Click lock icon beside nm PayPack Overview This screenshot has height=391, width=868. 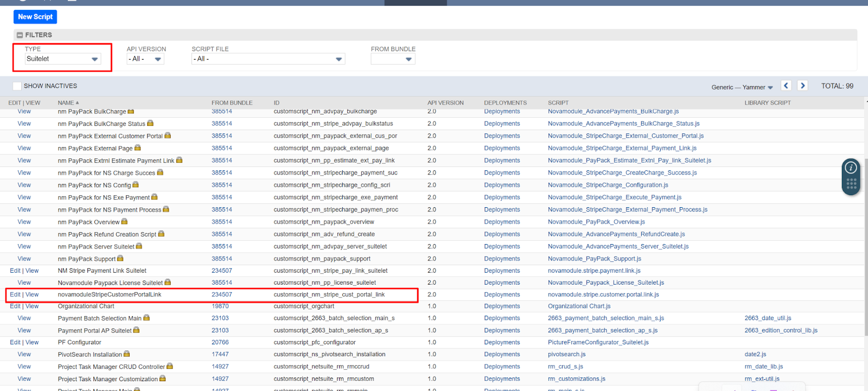click(x=124, y=222)
